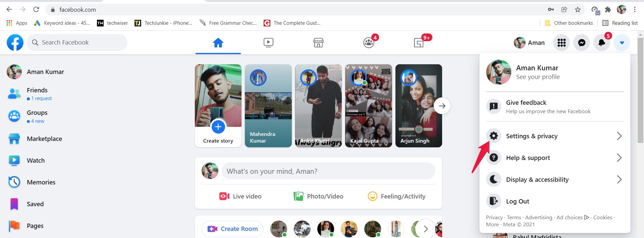Click the Help & support question icon
This screenshot has width=644, height=238.
(494, 158)
